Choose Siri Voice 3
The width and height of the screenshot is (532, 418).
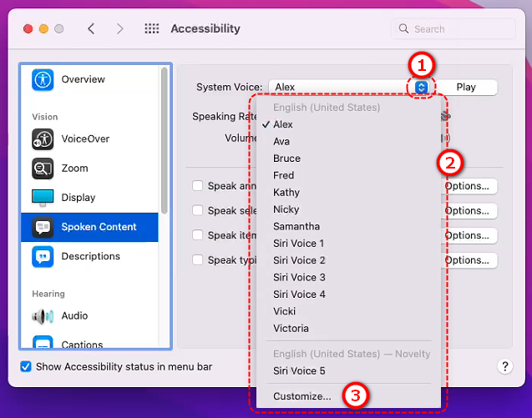[x=348, y=277]
